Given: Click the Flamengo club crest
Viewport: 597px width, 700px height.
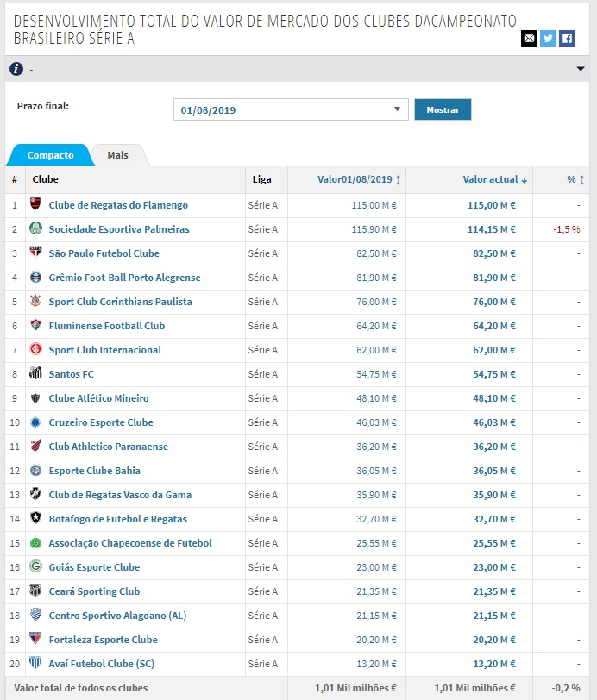Looking at the screenshot, I should point(35,205).
